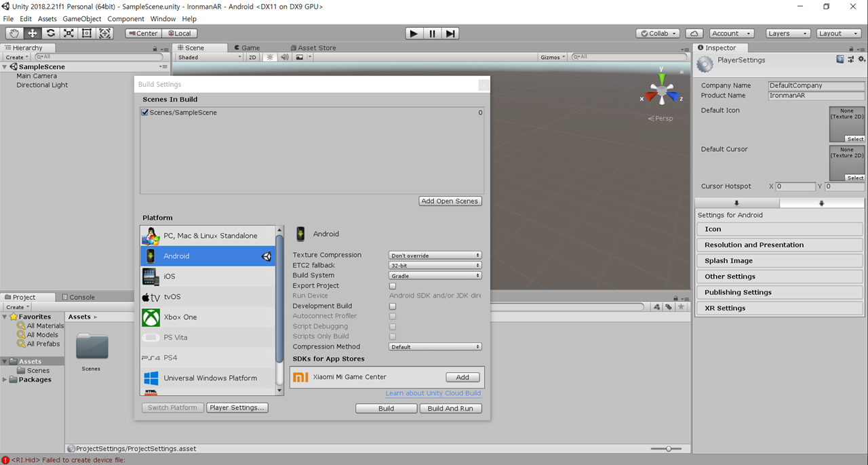
Task: Toggle pivot mode Center button
Action: point(143,33)
